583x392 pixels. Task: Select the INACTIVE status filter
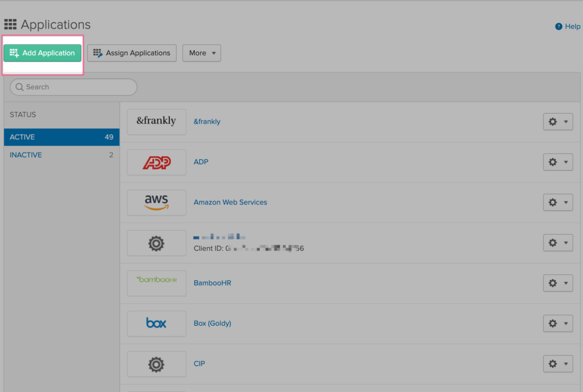[61, 155]
